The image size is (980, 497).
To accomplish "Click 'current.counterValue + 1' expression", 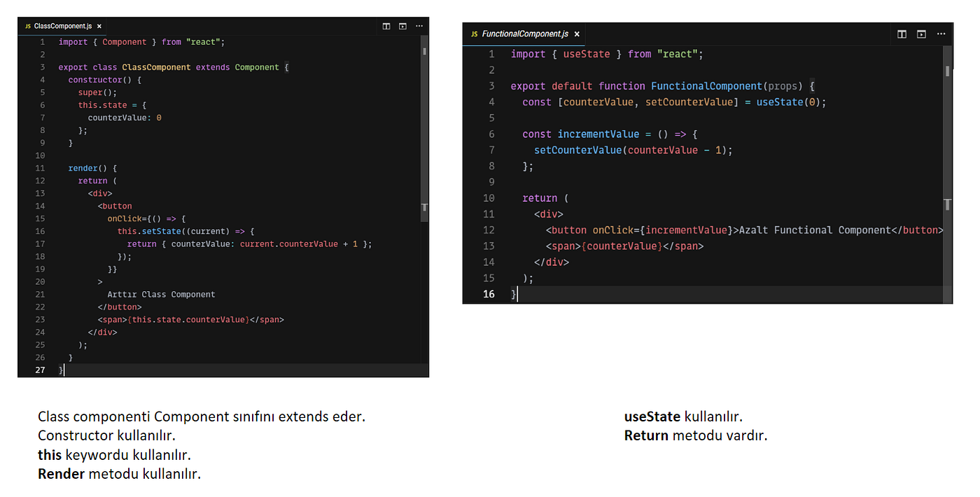I will 299,244.
